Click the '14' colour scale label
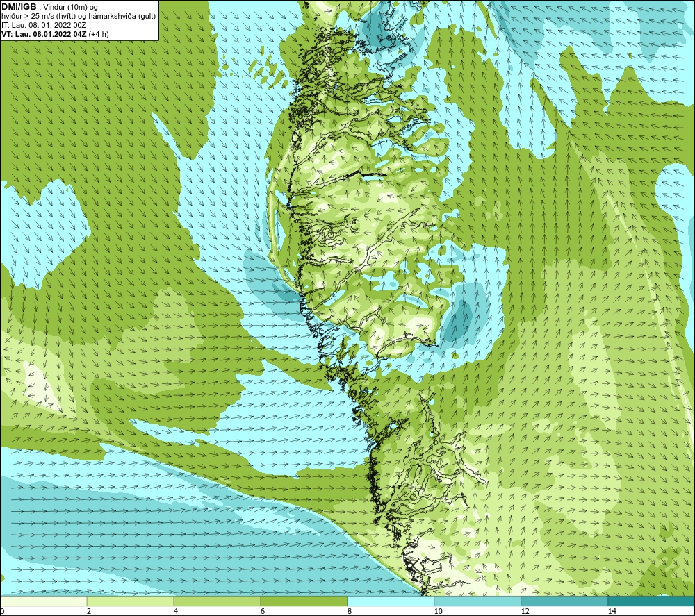Screen dimensions: 695x616 click(x=612, y=612)
